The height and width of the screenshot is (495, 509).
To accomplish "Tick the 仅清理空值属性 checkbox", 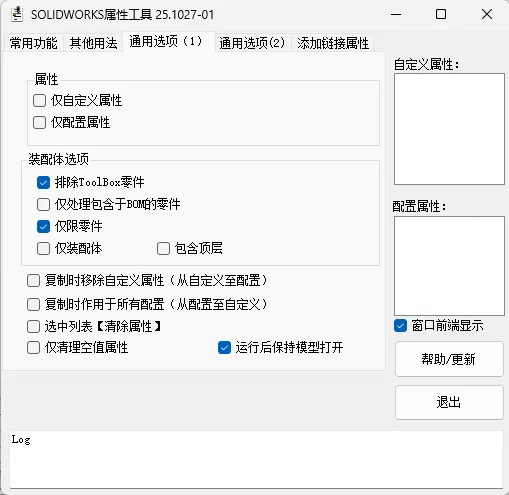I will pyautogui.click(x=33, y=348).
